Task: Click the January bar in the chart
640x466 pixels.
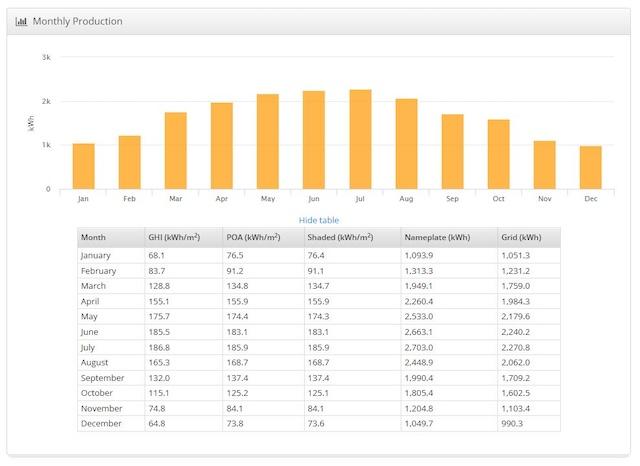Action: coord(83,166)
